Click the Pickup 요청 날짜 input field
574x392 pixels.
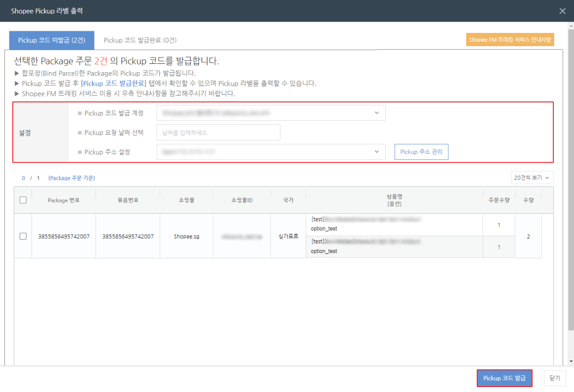pos(218,132)
